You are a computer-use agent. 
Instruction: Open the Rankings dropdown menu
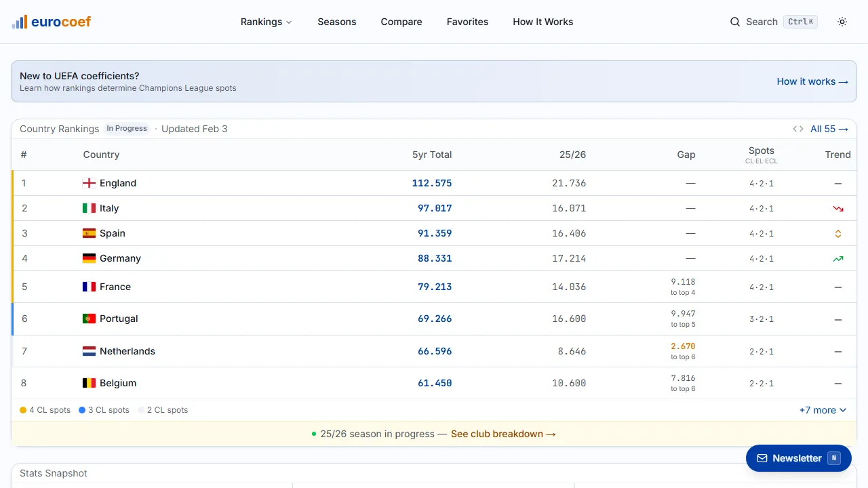[x=266, y=22]
